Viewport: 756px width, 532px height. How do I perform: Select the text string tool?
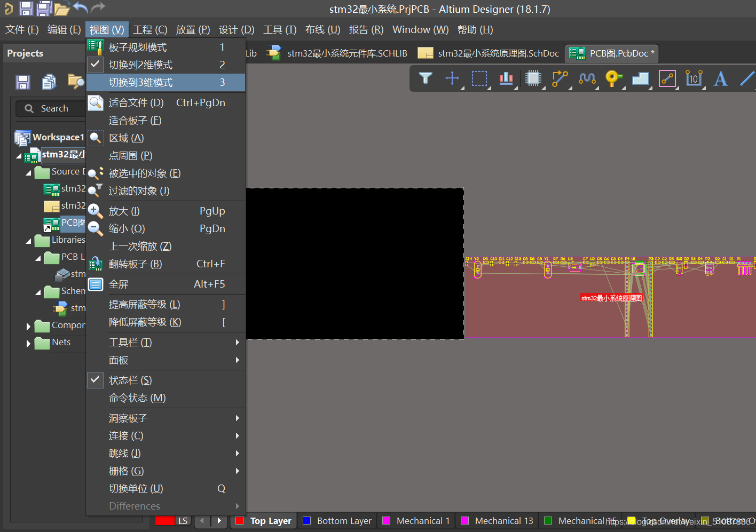pos(720,78)
